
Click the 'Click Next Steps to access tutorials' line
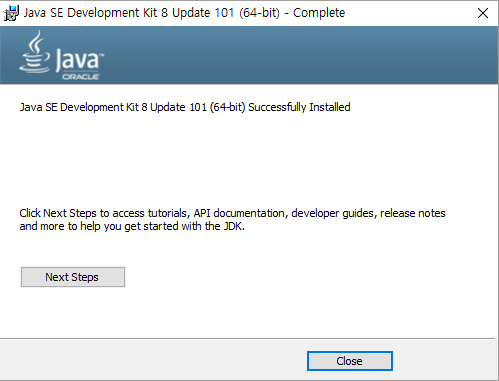pyautogui.click(x=232, y=213)
